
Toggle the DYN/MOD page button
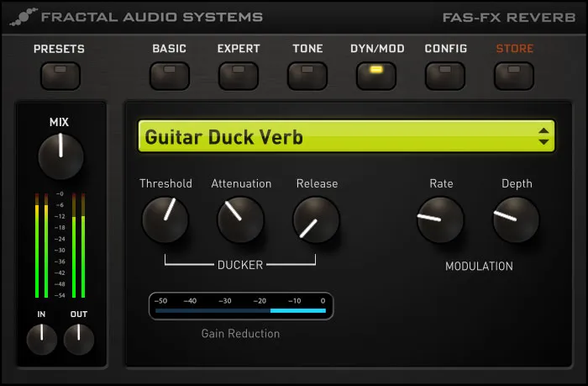coord(376,77)
